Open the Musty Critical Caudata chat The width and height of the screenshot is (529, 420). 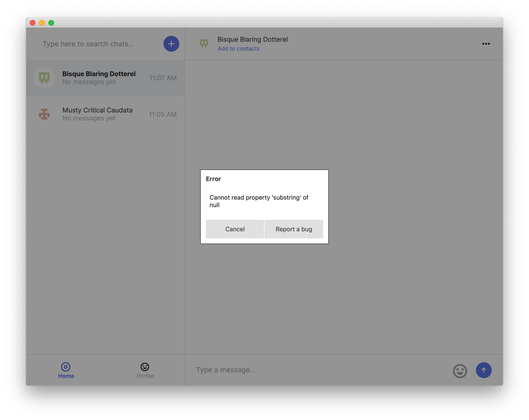tap(106, 114)
